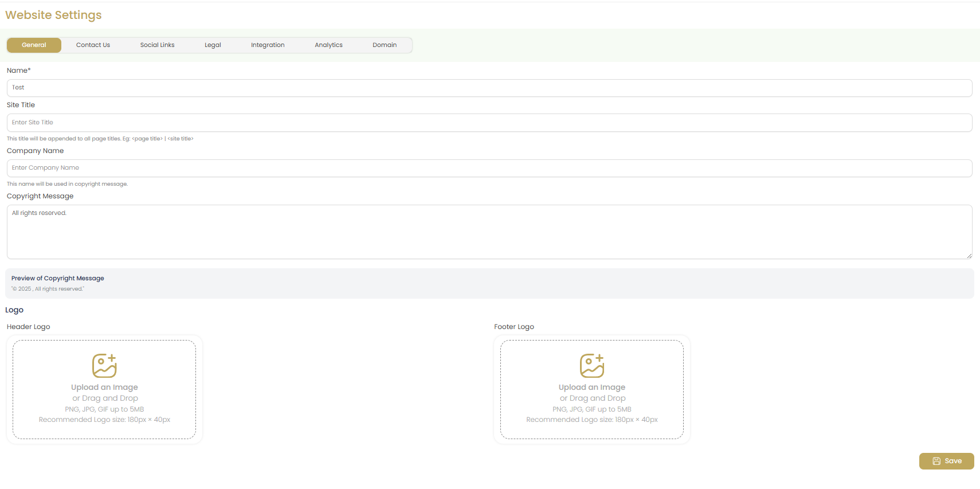Switch to the Contact Us tab
The width and height of the screenshot is (980, 489).
click(x=93, y=45)
